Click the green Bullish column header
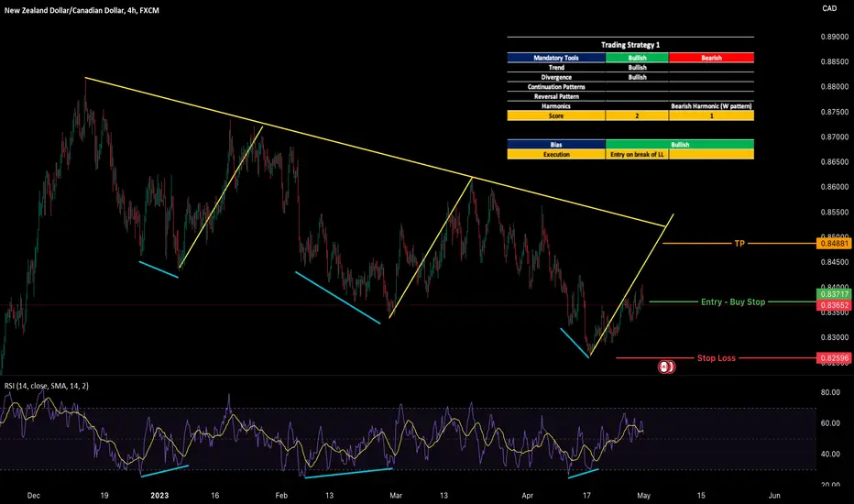This screenshot has height=504, width=854. 637,58
